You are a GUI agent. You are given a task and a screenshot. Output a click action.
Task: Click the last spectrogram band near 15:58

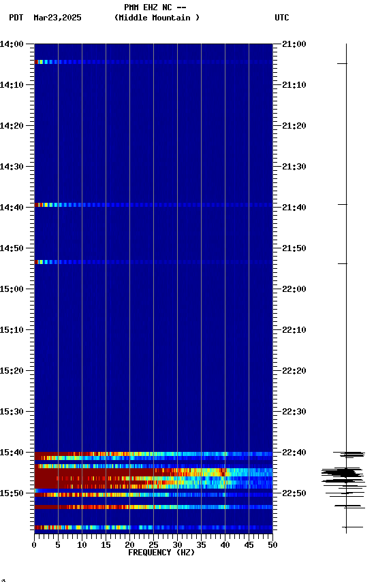point(153,527)
